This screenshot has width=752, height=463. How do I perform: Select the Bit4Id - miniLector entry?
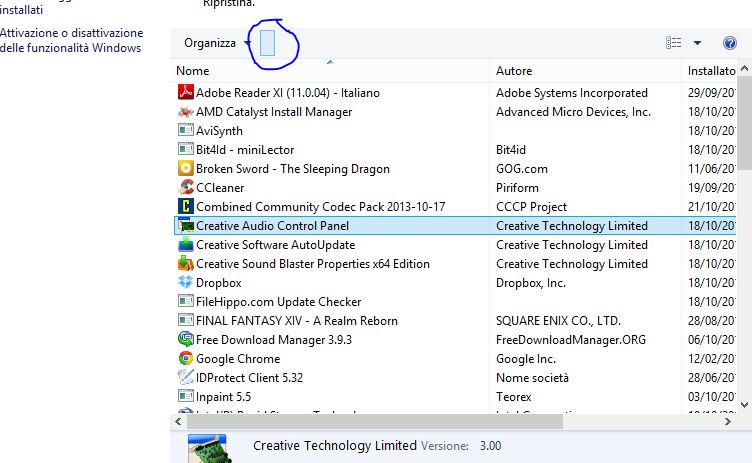pyautogui.click(x=245, y=150)
